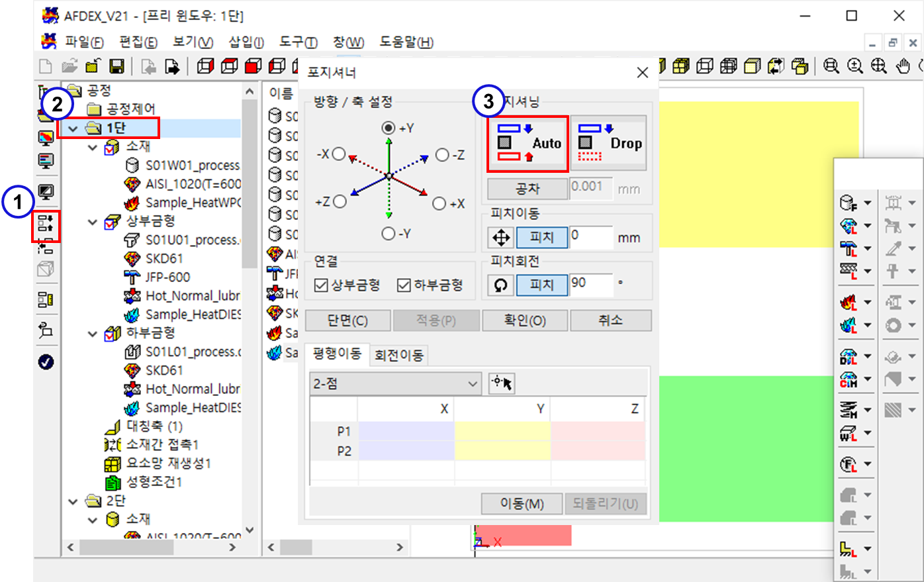
Task: Click the 이동(M) button
Action: [522, 504]
